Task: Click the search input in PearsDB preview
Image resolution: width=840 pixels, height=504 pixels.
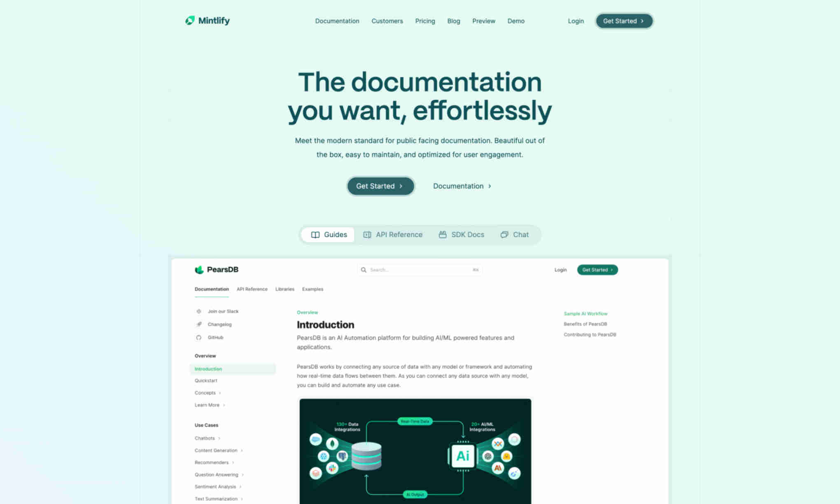Action: pos(420,269)
